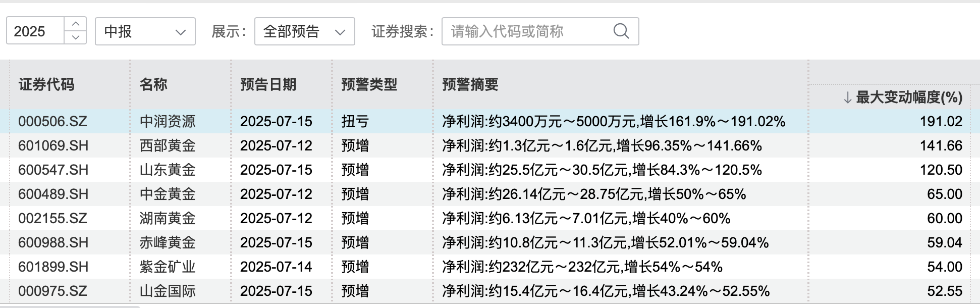Decrease year with the down stepper arrow

(76, 38)
